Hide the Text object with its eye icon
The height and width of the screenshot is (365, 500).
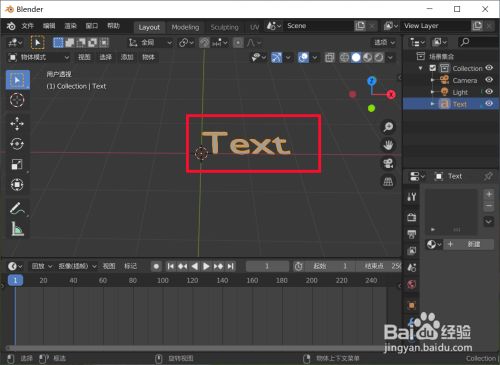coord(489,104)
